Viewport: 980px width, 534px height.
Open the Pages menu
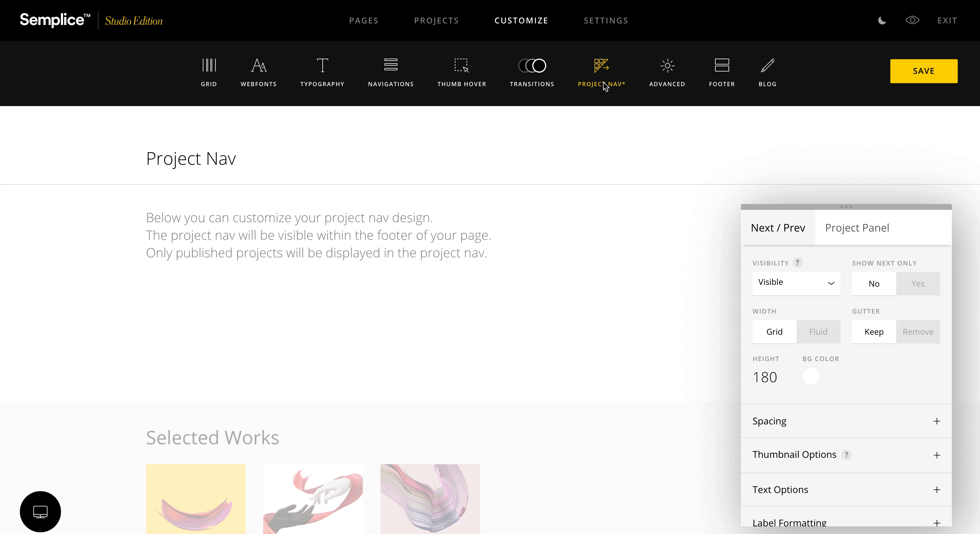(364, 21)
